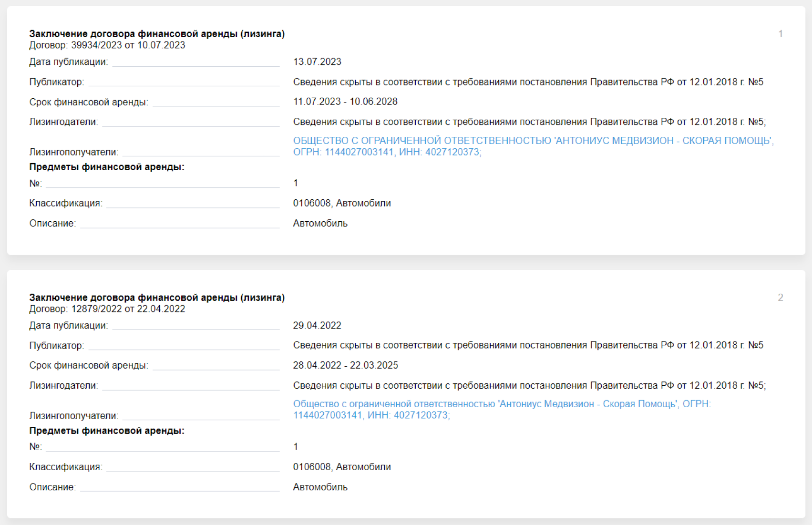Click contract line 'Договор: 12879/2022 от 22.04.2022'

107,309
